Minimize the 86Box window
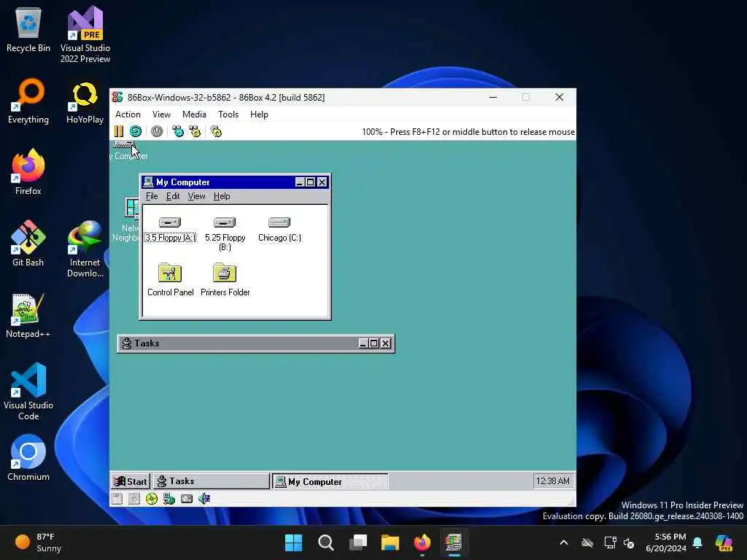 pyautogui.click(x=493, y=97)
